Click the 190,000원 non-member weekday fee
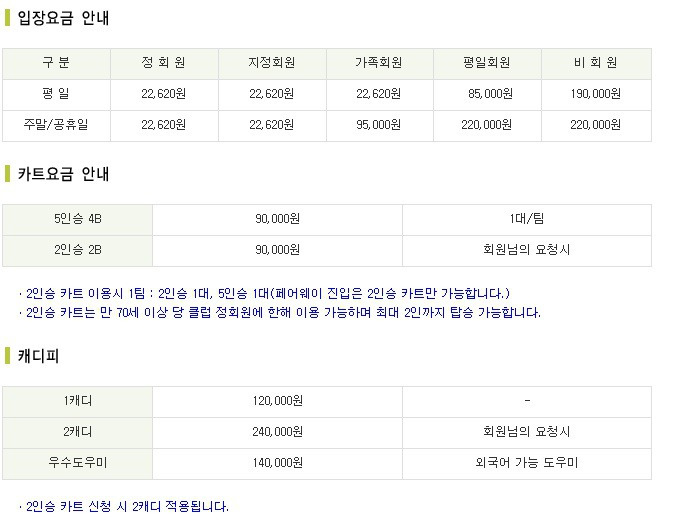The height and width of the screenshot is (525, 679). 595,94
